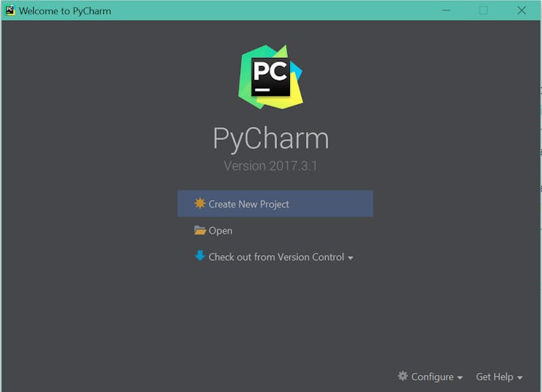Close the Welcome to PyCharm window
Viewport: 542px width, 392px height.
pos(521,11)
